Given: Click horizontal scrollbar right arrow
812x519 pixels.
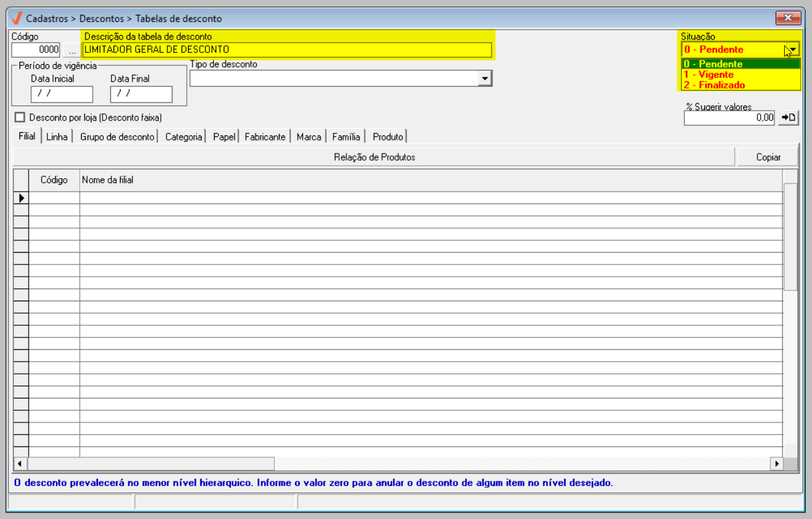Looking at the screenshot, I should click(x=776, y=463).
